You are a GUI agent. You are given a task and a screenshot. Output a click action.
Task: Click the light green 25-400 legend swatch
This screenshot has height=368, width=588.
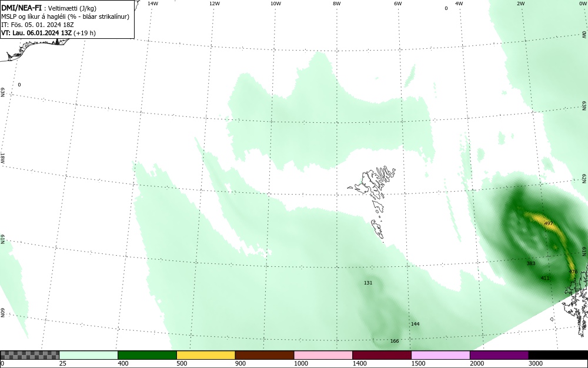click(89, 355)
